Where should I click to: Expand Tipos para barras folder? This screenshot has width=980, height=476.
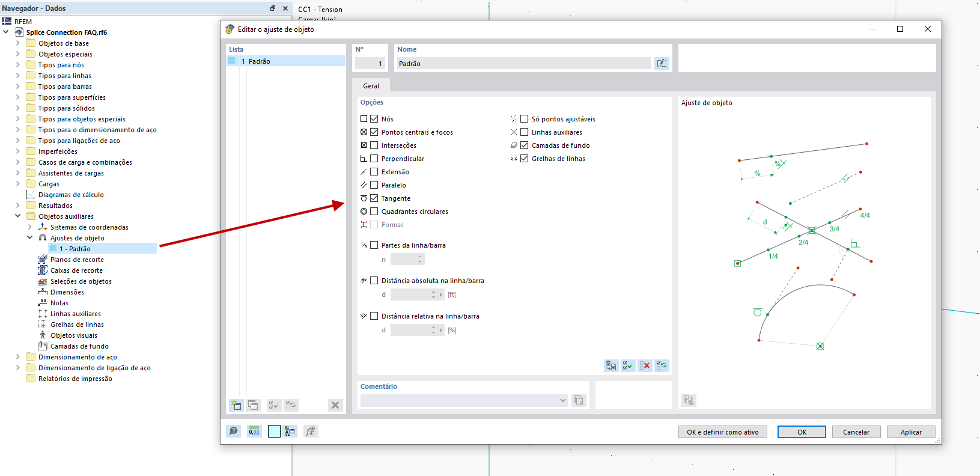click(17, 87)
